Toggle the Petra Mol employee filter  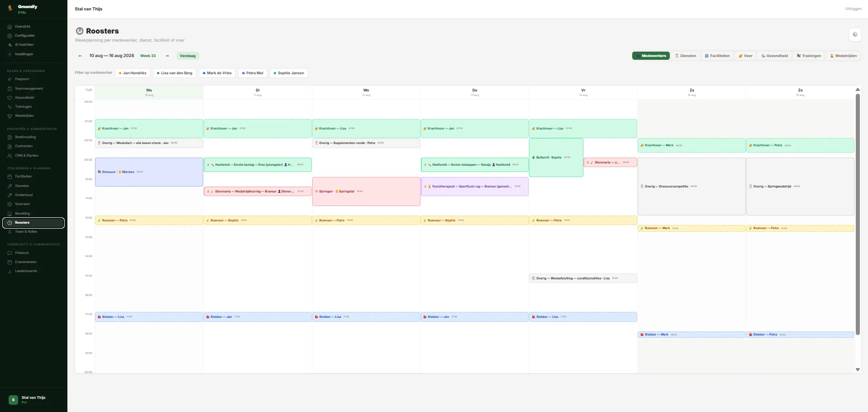tap(253, 73)
